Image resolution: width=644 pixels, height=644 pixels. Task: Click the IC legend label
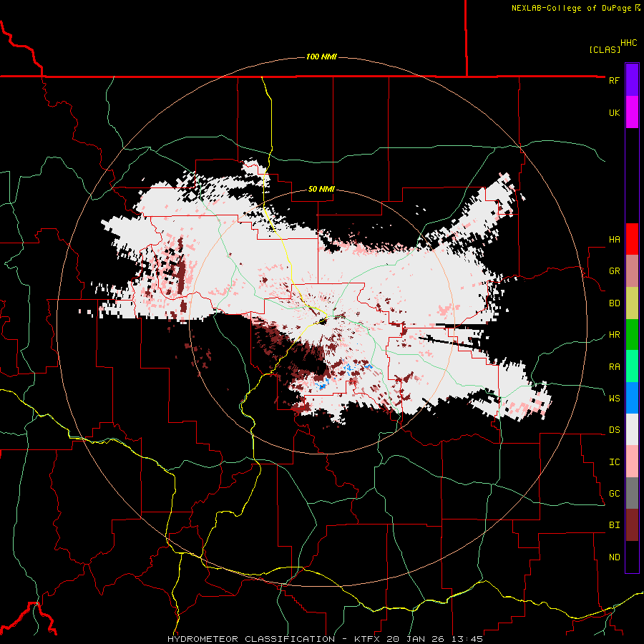pyautogui.click(x=614, y=462)
